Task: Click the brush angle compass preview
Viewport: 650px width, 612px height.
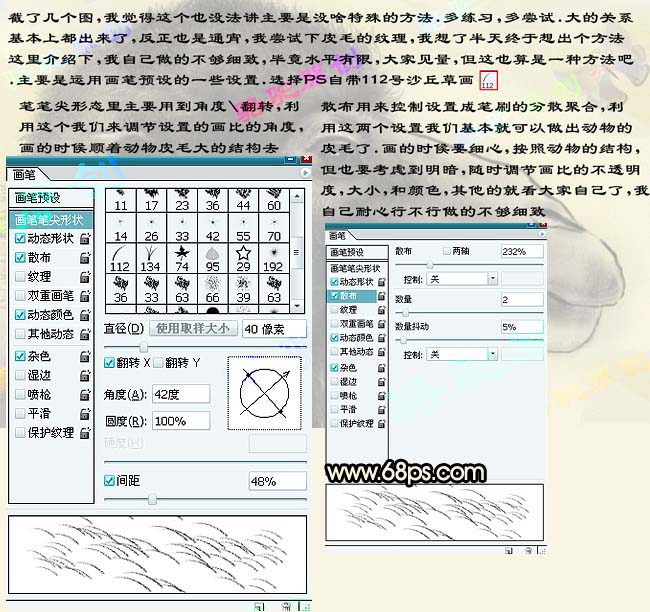Action: [x=265, y=394]
